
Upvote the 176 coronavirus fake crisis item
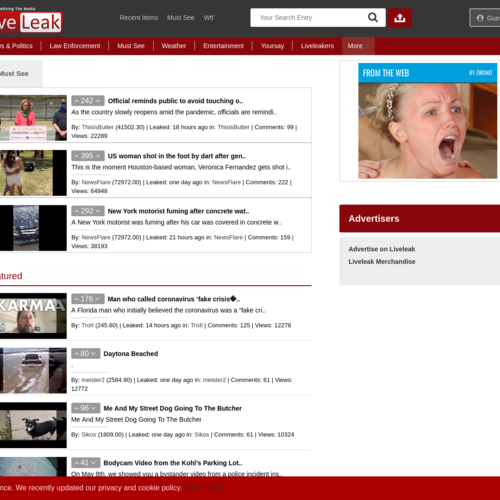click(77, 299)
